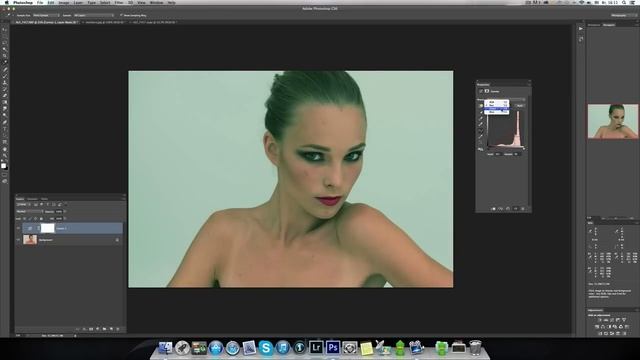Click the Photoshop icon in the Dock
The image size is (640, 360).
point(333,348)
